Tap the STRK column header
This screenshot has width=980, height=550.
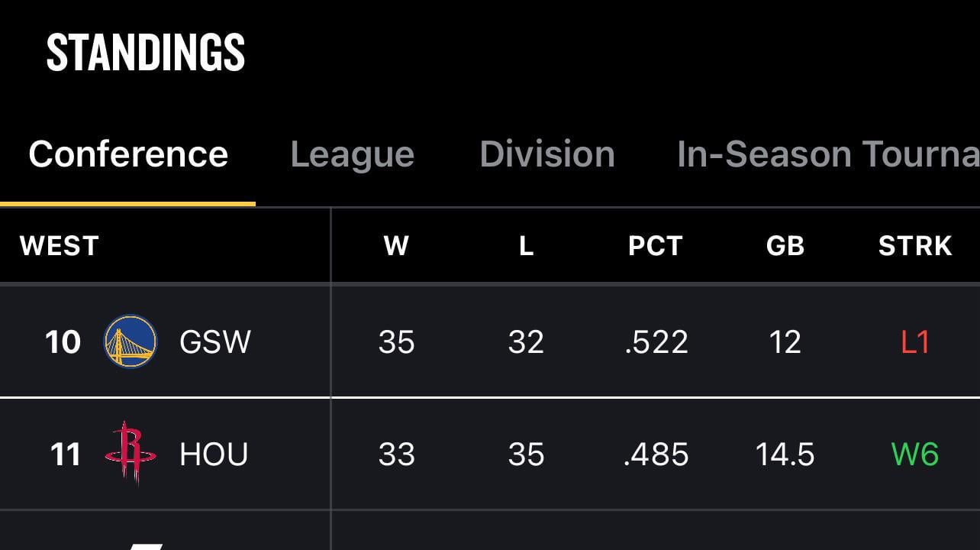914,246
